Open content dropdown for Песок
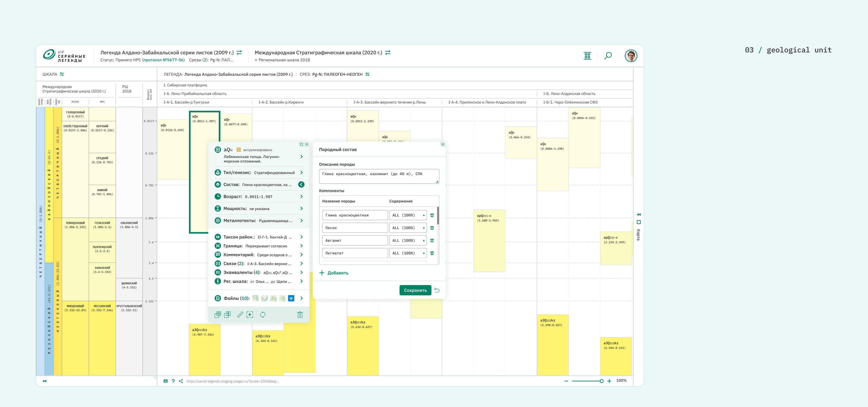The width and height of the screenshot is (868, 407). (x=408, y=228)
